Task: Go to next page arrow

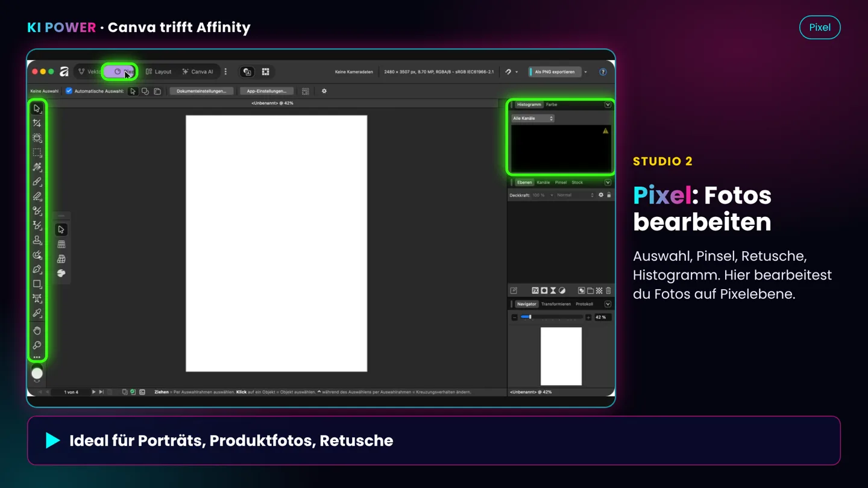Action: click(93, 392)
